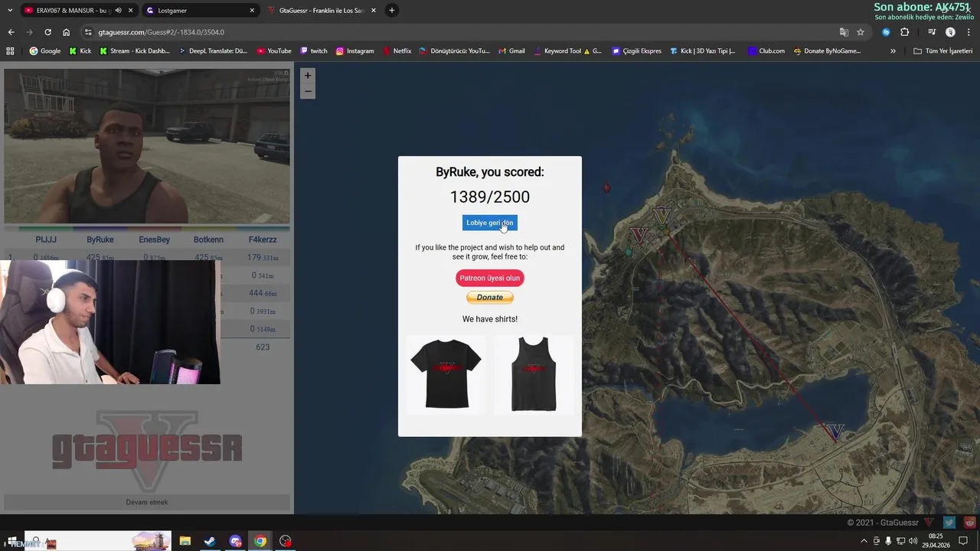
Task: Select the EnesBey scoreboard column header
Action: coord(155,240)
